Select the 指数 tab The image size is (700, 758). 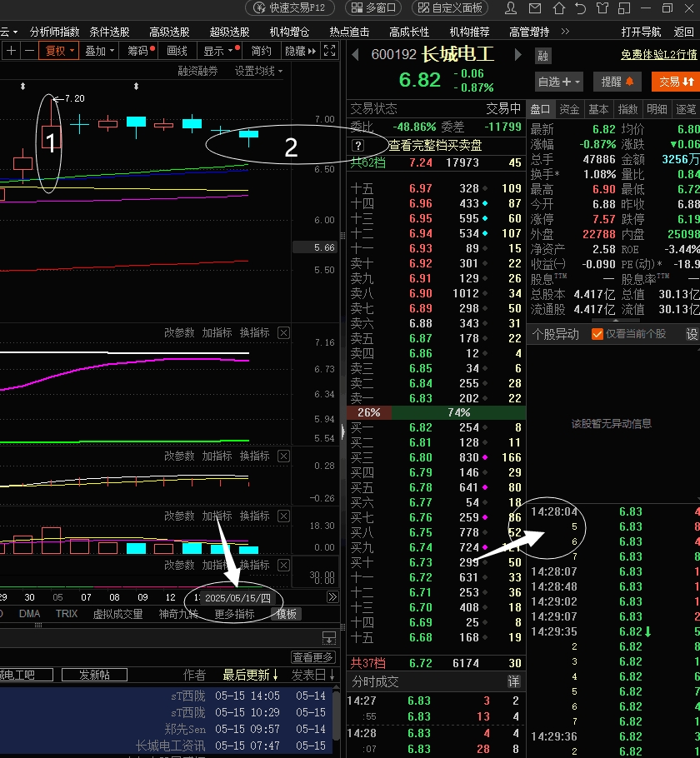pyautogui.click(x=627, y=109)
